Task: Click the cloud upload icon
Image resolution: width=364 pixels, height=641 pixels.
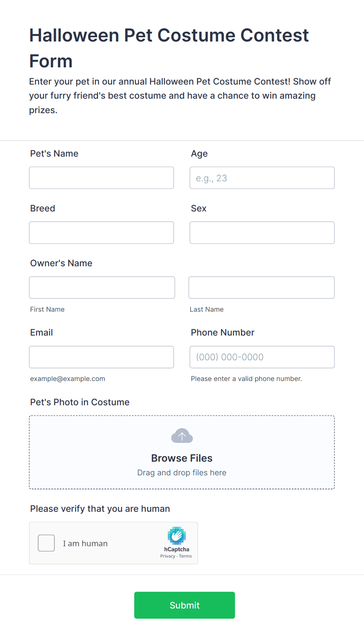Action: click(x=182, y=435)
